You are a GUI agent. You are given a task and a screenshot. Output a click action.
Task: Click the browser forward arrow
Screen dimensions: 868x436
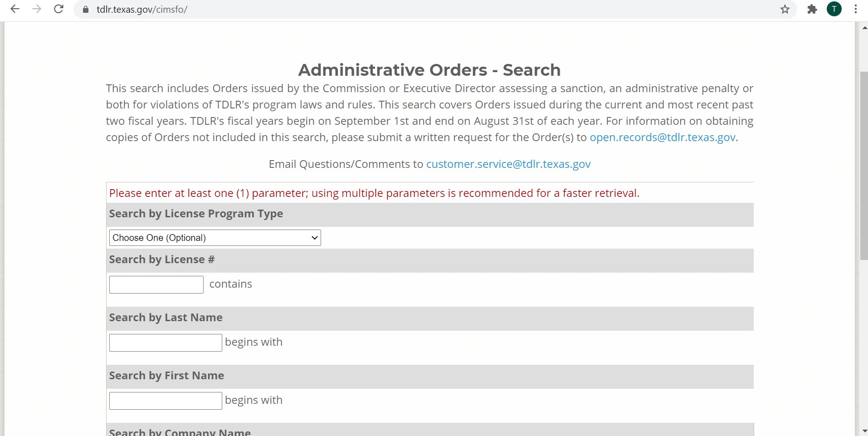click(37, 9)
